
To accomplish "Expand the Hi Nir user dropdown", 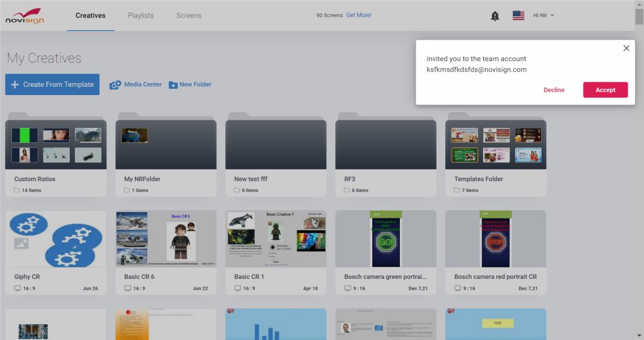I will click(x=544, y=15).
